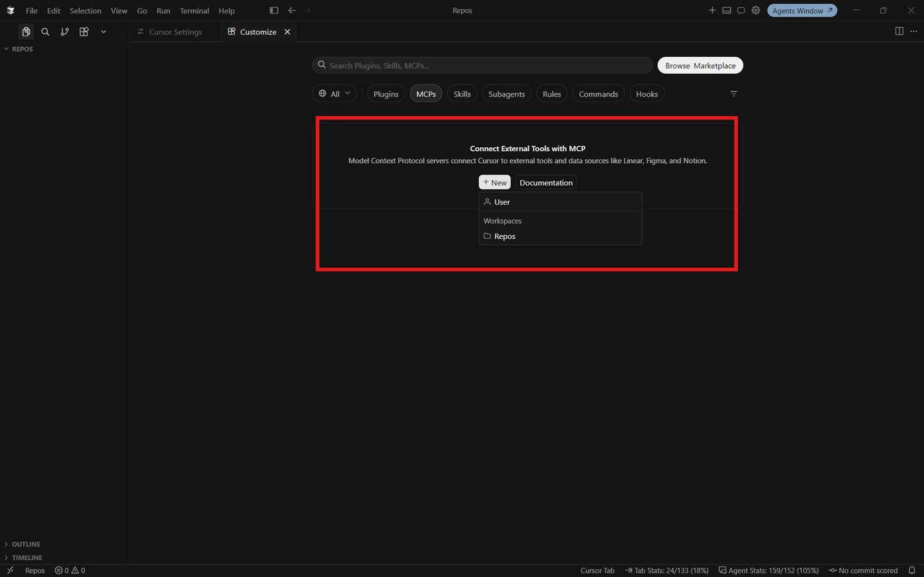Image resolution: width=924 pixels, height=577 pixels.
Task: Open the Search view icon
Action: (x=45, y=32)
